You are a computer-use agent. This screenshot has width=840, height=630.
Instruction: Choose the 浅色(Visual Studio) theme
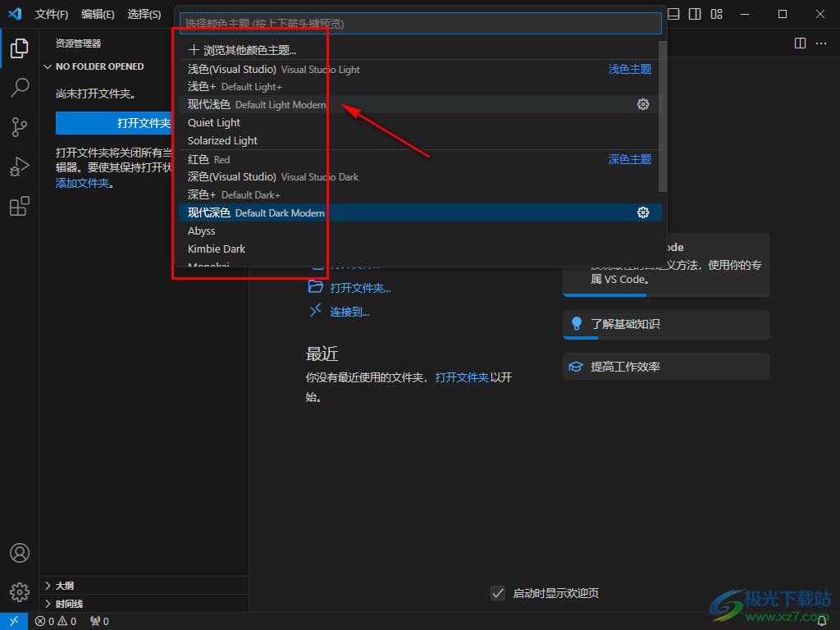[x=421, y=69]
